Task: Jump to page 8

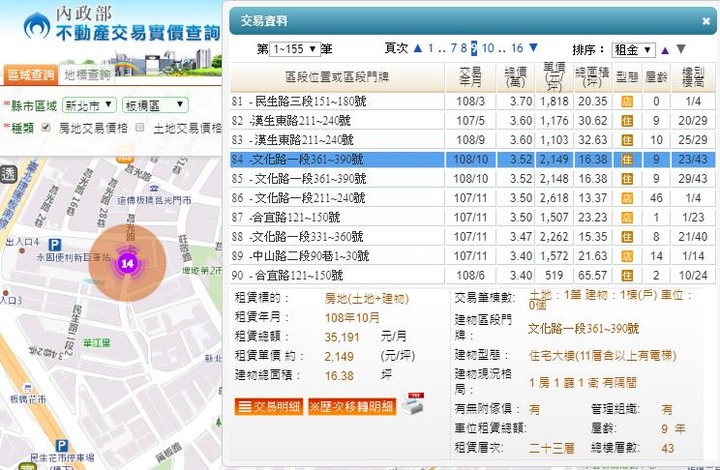Action: point(464,48)
